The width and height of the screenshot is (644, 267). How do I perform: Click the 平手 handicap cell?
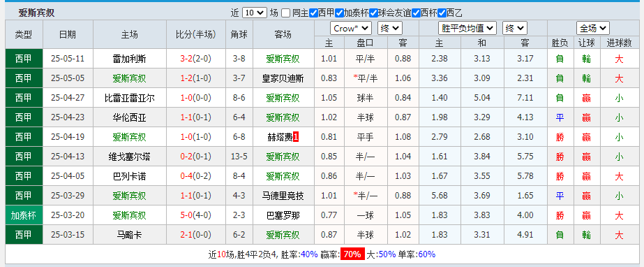[365, 137]
